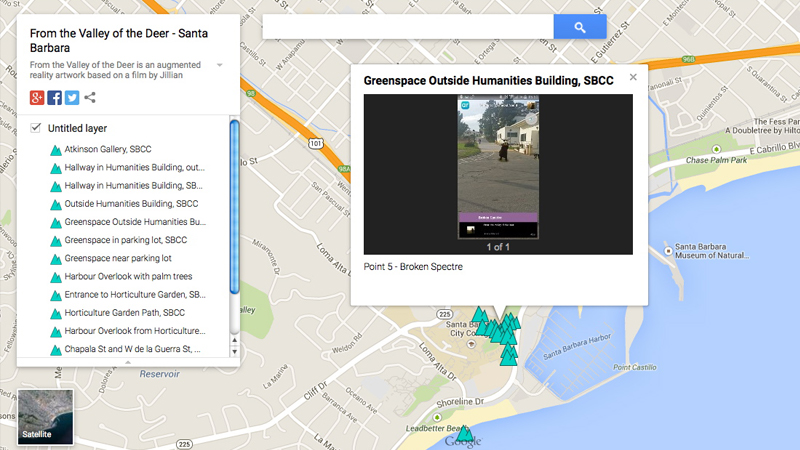Viewport: 800px width, 450px height.
Task: Share the map on Facebook
Action: click(x=54, y=97)
